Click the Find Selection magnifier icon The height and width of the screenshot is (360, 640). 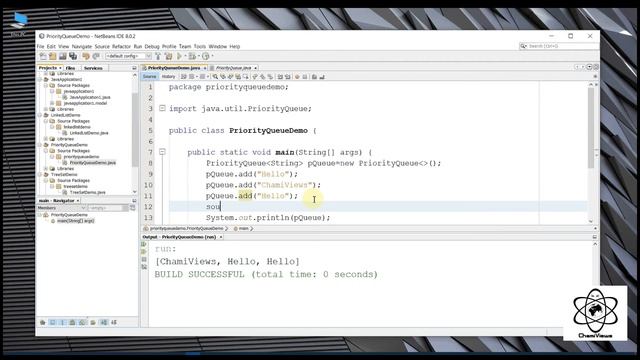[x=215, y=76]
